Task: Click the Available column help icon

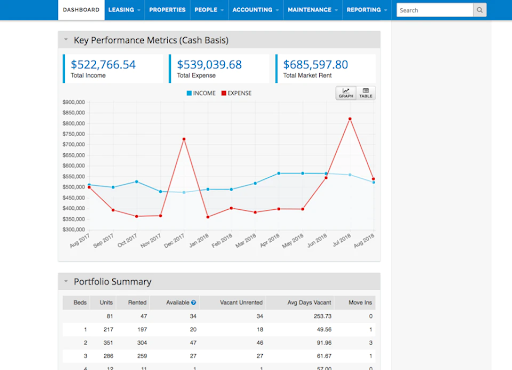Action: [x=193, y=303]
